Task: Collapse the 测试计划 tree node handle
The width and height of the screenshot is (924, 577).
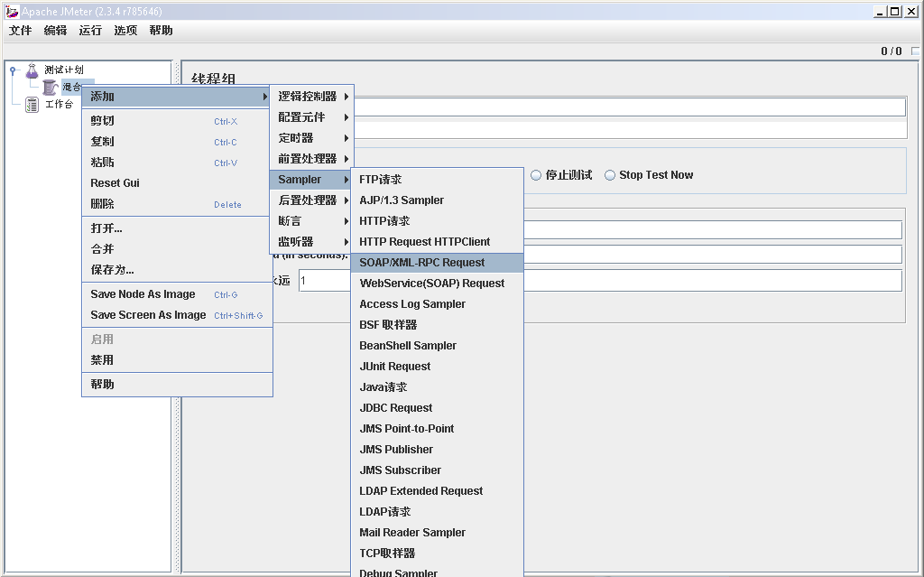Action: [14, 70]
